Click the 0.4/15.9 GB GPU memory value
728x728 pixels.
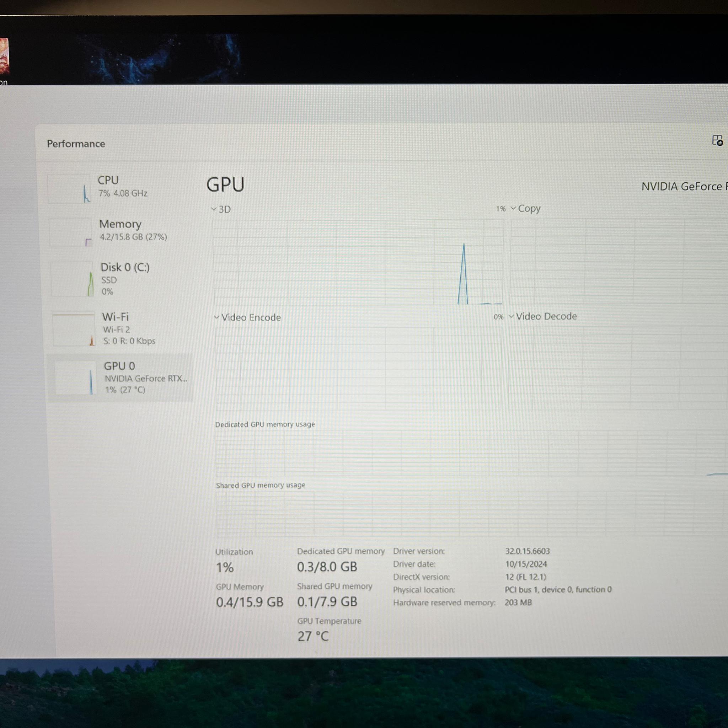(250, 602)
